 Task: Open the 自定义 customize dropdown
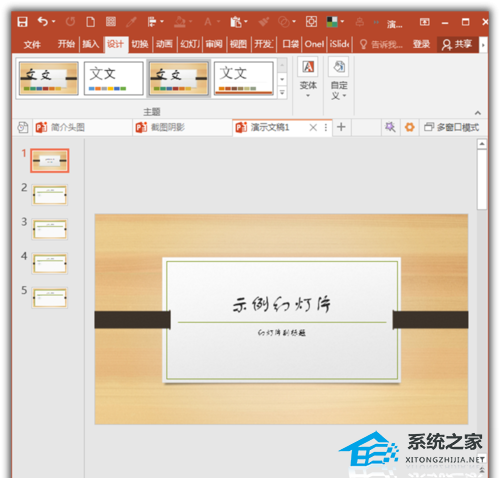click(339, 78)
